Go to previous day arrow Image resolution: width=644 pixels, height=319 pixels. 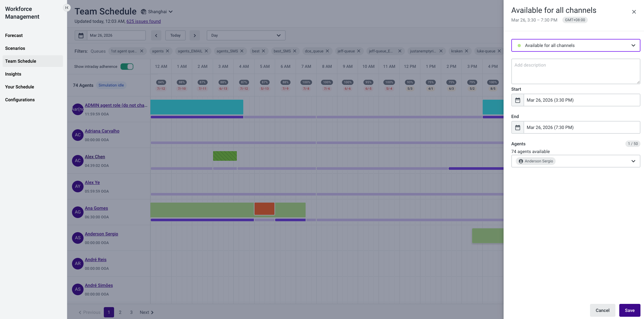156,35
